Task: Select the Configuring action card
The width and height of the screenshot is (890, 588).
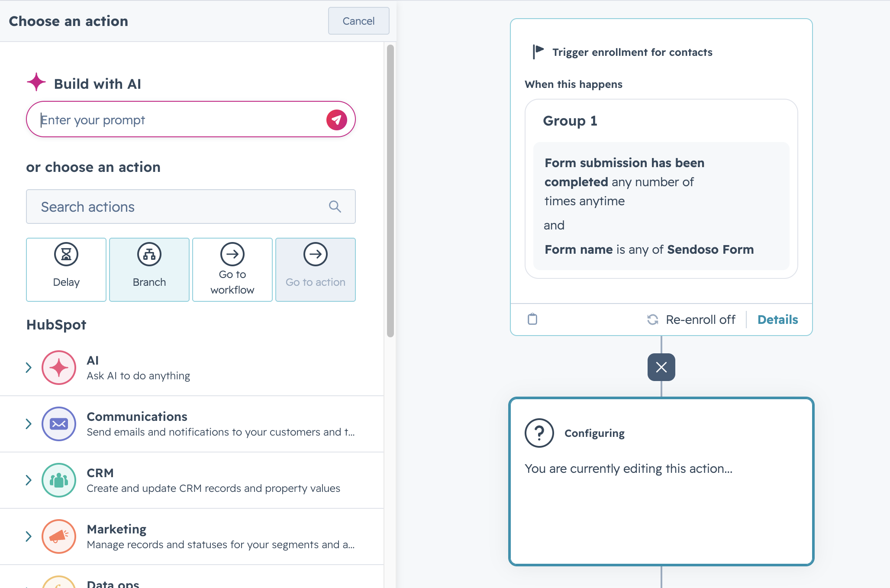Action: coord(661,481)
